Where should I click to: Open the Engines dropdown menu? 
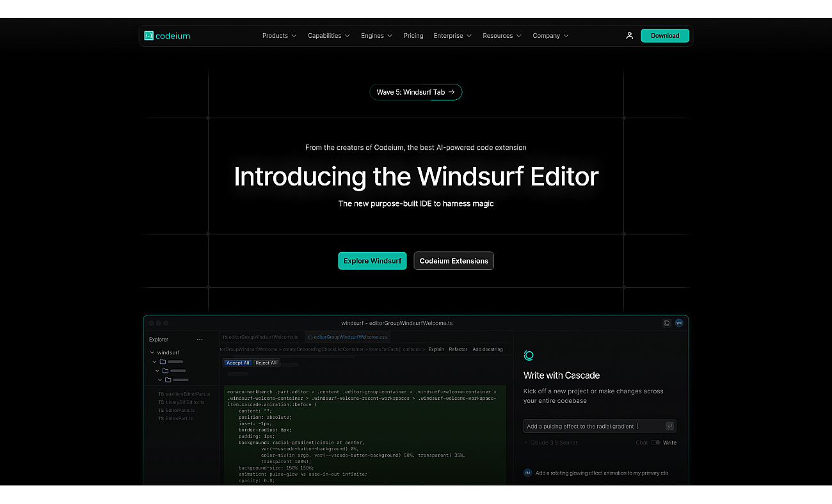(x=376, y=36)
